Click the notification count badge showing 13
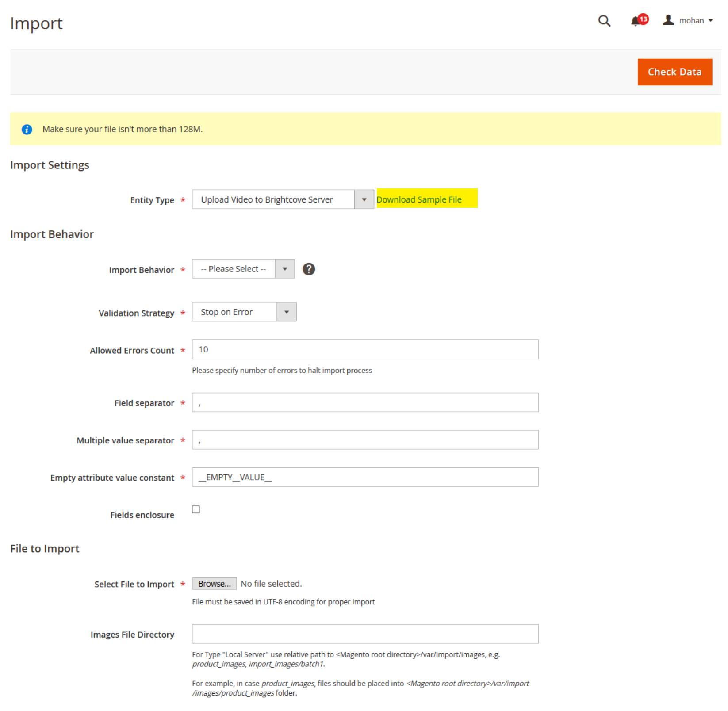Image resolution: width=728 pixels, height=711 pixels. click(x=643, y=19)
